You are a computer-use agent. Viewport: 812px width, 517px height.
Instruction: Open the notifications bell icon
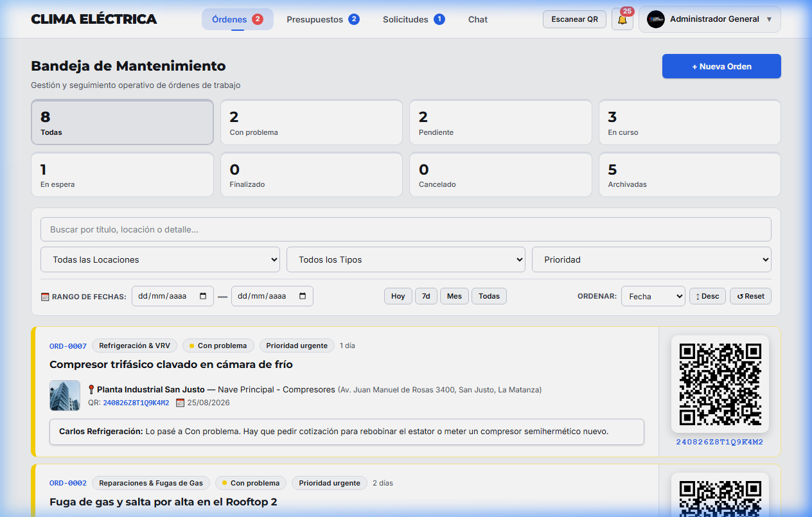click(622, 20)
